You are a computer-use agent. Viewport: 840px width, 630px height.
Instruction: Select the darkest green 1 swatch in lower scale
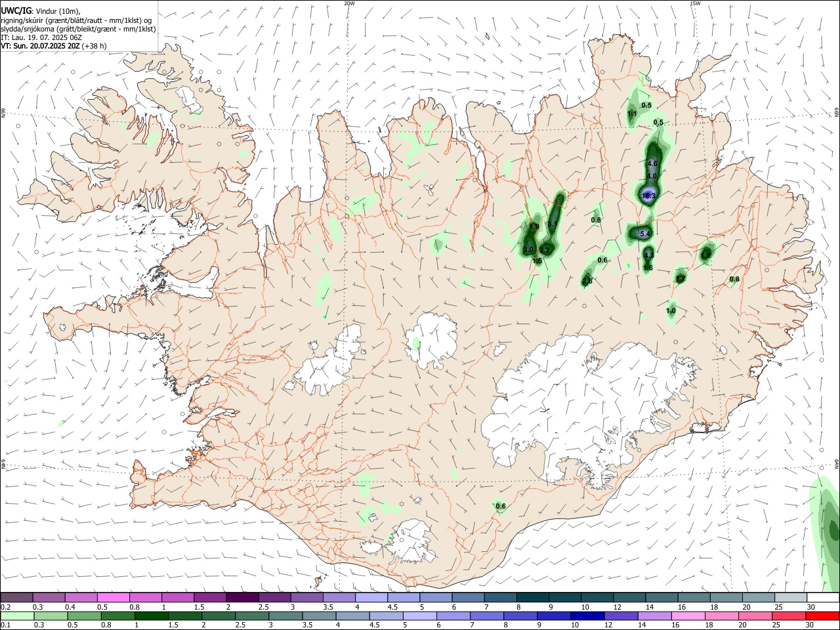pyautogui.click(x=152, y=616)
